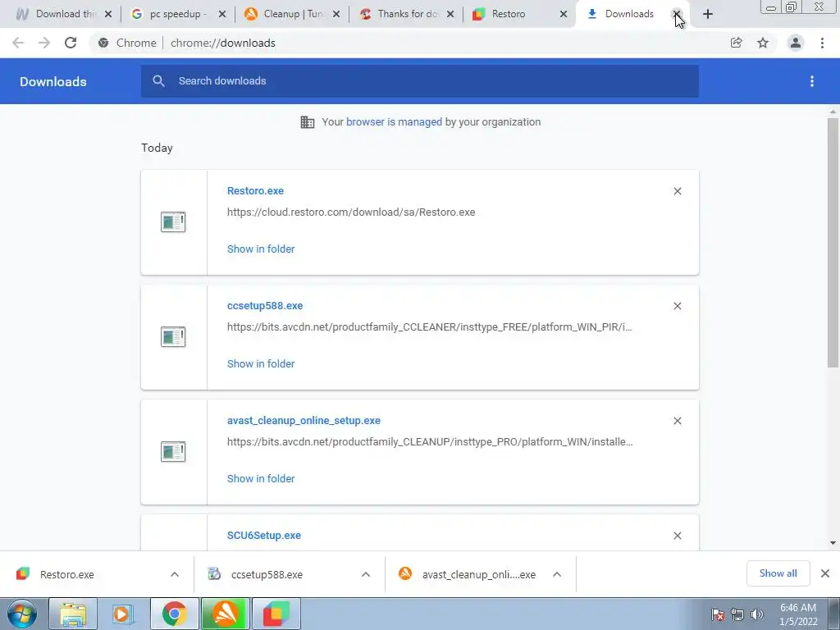Expand ccsetup588.exe shelf item options
This screenshot has height=630, width=840.
[x=366, y=574]
